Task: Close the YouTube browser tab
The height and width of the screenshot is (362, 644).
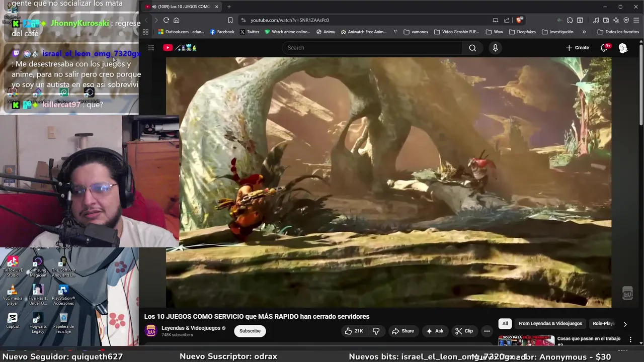Action: click(x=216, y=7)
